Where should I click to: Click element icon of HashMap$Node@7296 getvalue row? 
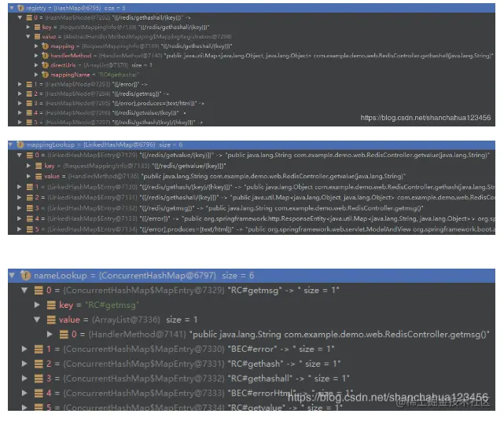pyautogui.click(x=29, y=113)
